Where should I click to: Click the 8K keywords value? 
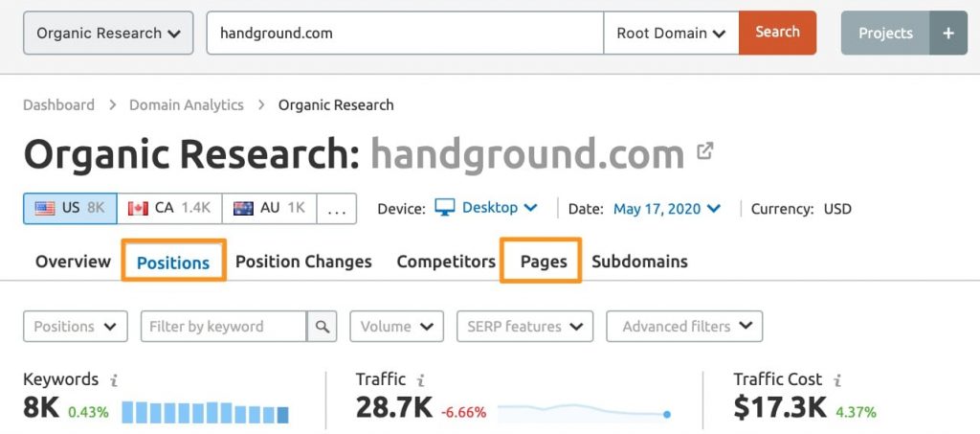[x=41, y=409]
